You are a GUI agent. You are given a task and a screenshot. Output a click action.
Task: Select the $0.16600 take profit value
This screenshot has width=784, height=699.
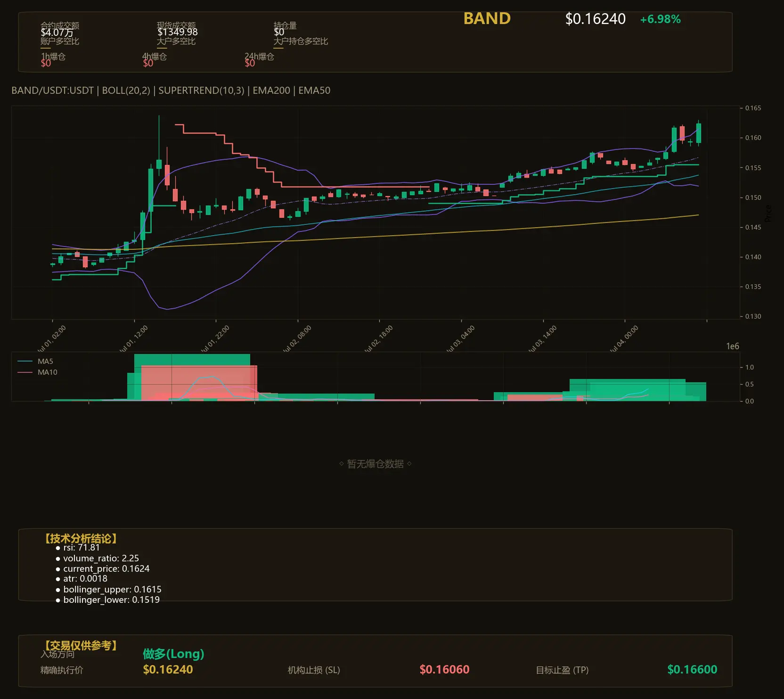pyautogui.click(x=692, y=669)
